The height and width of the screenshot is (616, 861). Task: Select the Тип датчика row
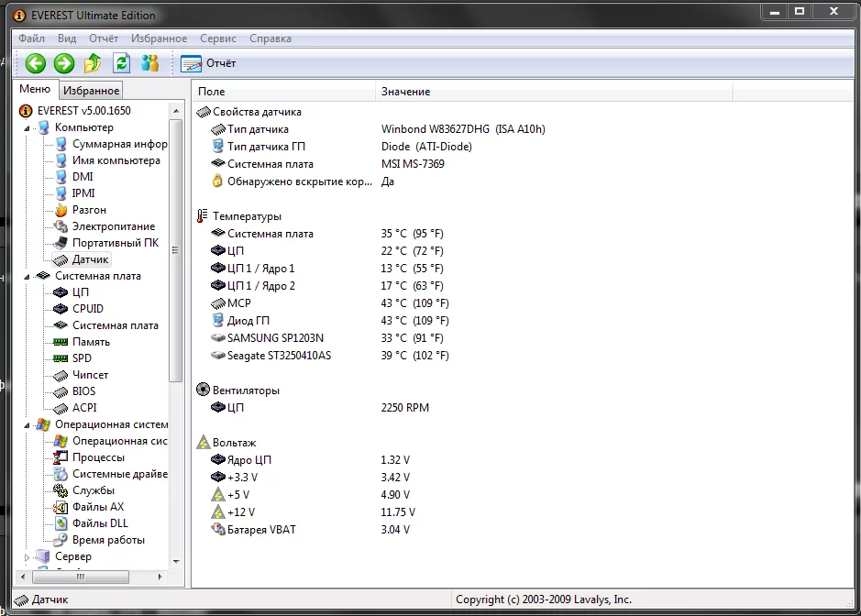(379, 129)
